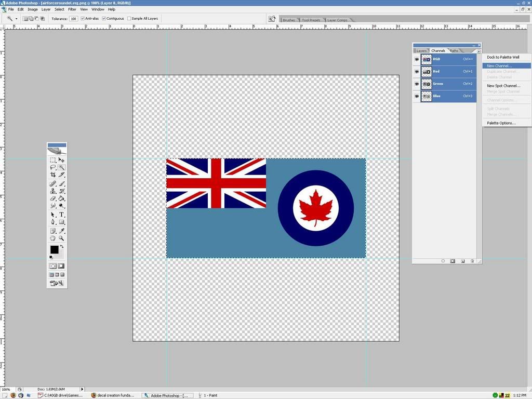This screenshot has width=532, height=399.
Task: Select the Smudge tool
Action: [53, 206]
